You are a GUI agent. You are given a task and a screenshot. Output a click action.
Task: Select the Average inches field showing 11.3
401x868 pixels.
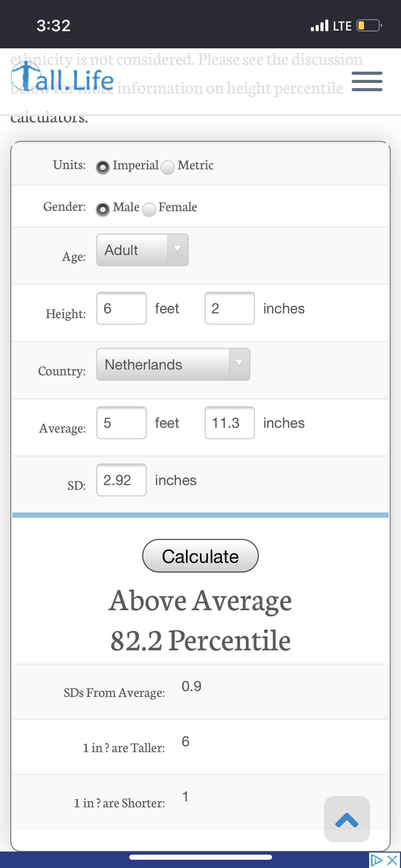pos(230,423)
